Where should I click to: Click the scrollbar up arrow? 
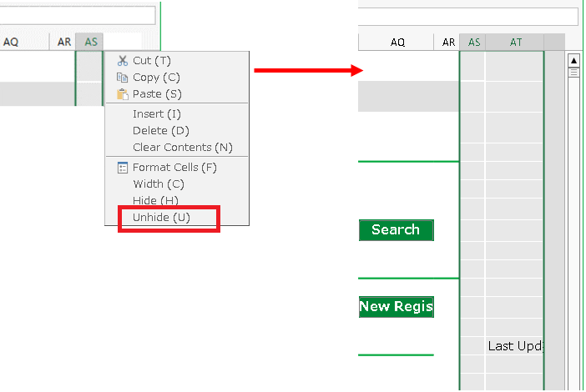pyautogui.click(x=573, y=61)
